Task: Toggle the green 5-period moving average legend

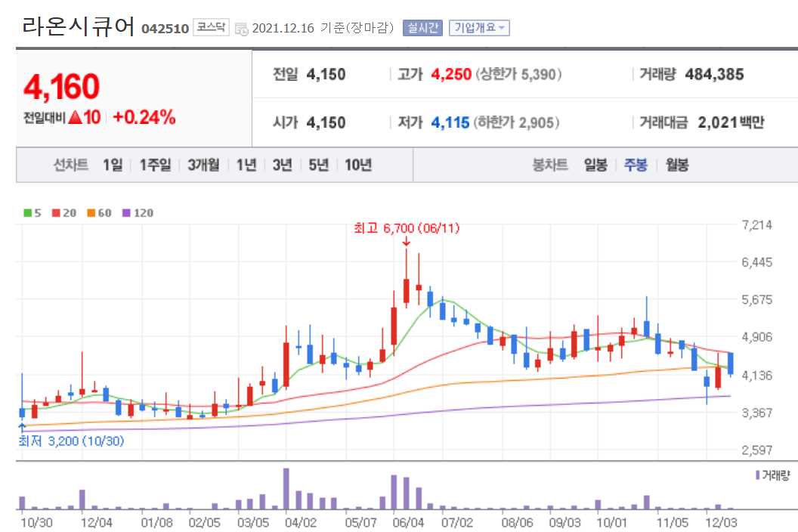Action: tap(27, 212)
